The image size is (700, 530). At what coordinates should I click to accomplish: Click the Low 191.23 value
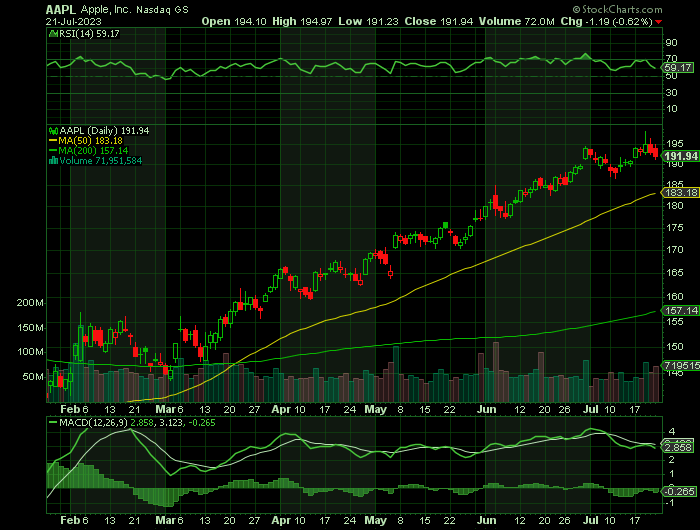point(368,21)
